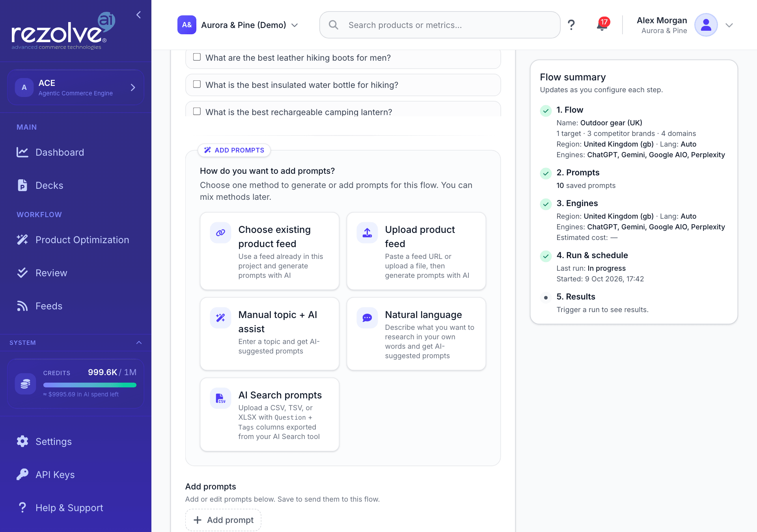Image resolution: width=757 pixels, height=532 pixels.
Task: Click the ADD PROMPTS section label
Action: [234, 150]
